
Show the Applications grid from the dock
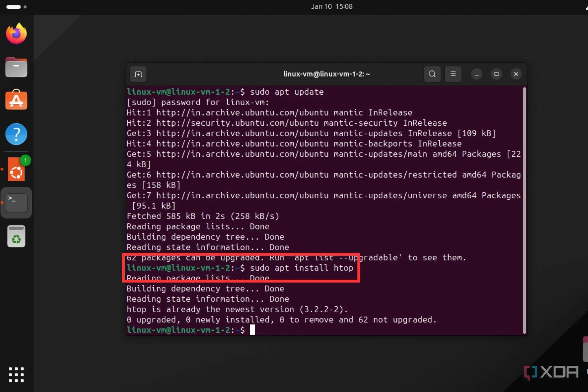(16, 375)
